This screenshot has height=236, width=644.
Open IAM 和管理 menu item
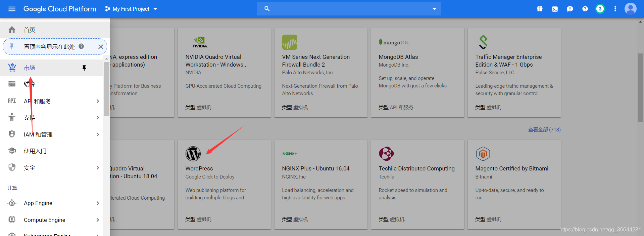(51, 134)
